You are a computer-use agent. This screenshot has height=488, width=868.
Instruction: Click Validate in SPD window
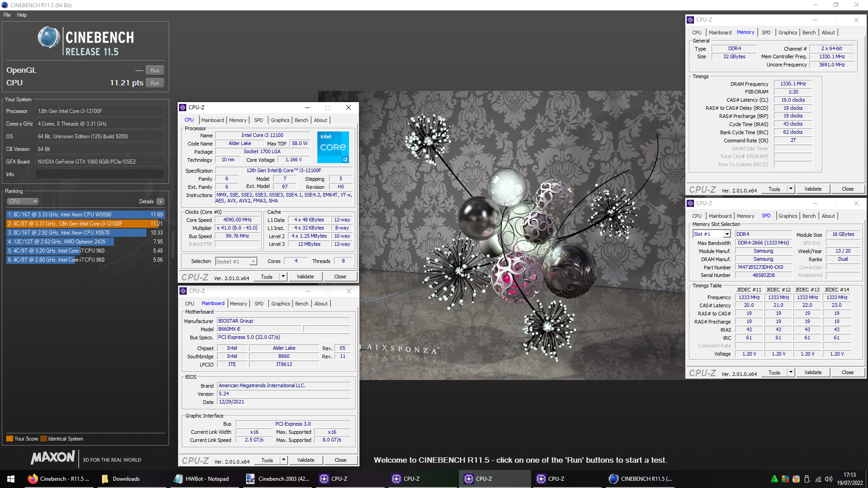[x=813, y=372]
